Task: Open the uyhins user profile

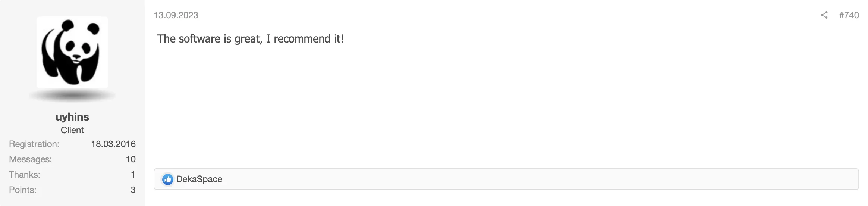Action: [72, 117]
